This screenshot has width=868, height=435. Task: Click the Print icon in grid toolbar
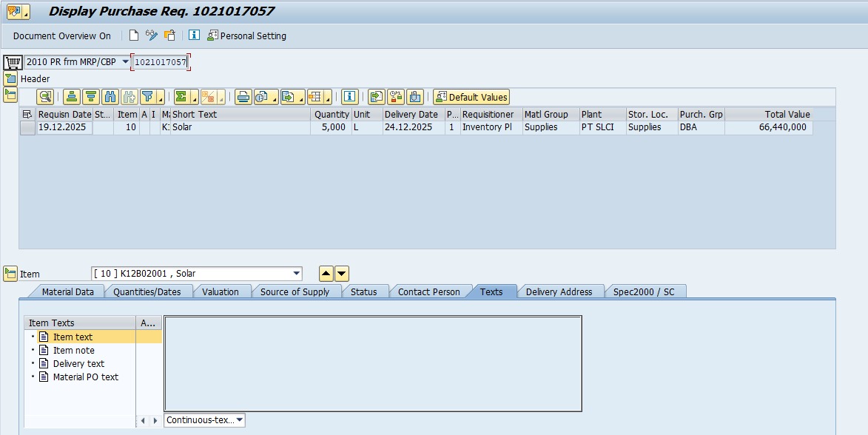(243, 97)
